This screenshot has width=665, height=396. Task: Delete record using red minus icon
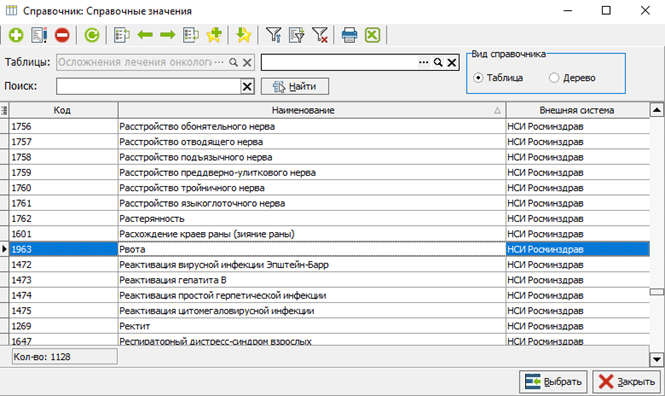tap(62, 35)
